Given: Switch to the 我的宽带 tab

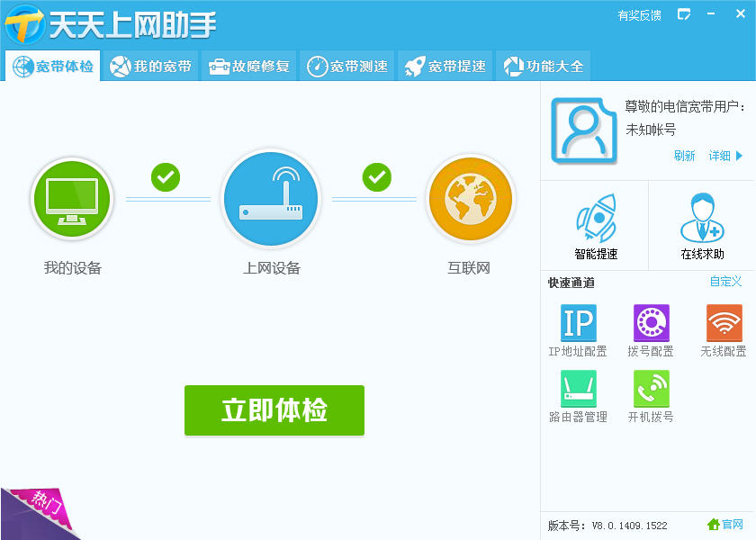Looking at the screenshot, I should (x=150, y=65).
